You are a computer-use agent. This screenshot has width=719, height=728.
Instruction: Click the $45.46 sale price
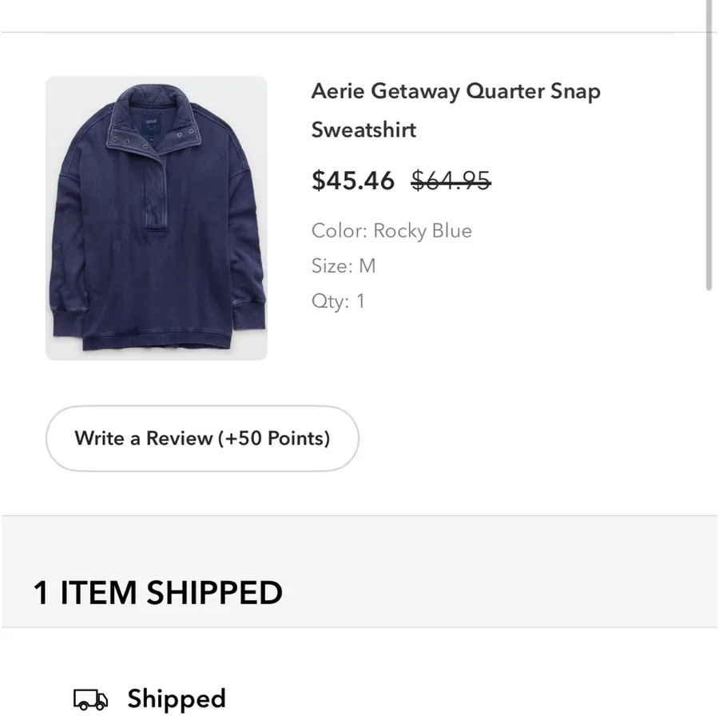[353, 180]
